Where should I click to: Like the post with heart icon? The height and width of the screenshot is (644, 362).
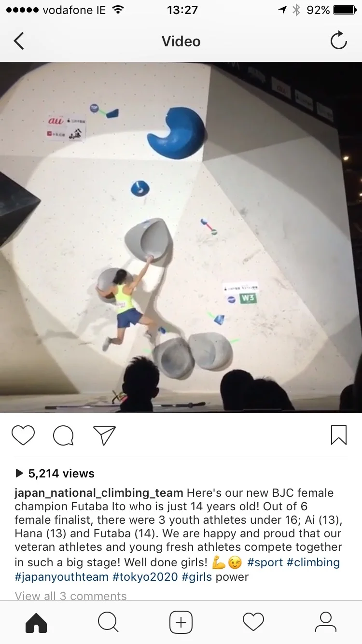(23, 435)
